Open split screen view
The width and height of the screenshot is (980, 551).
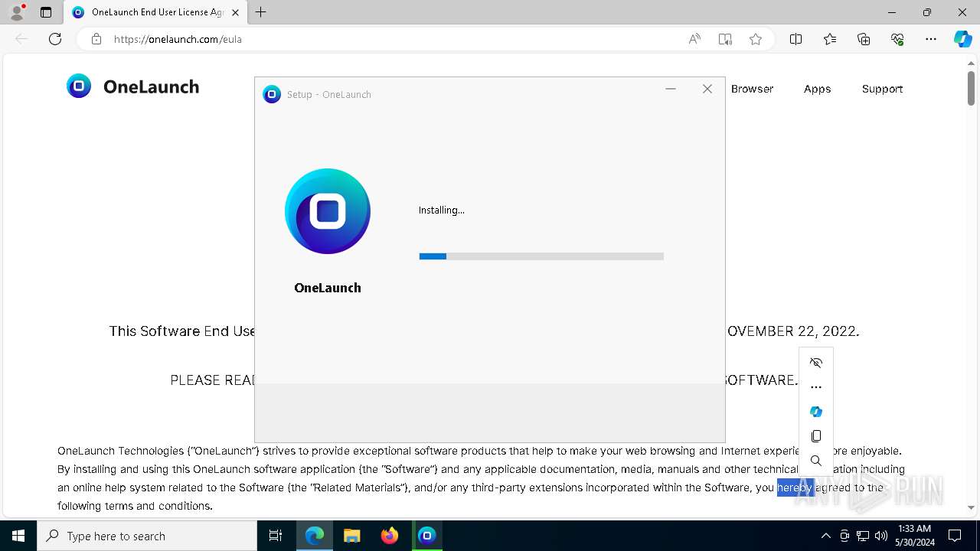795,39
